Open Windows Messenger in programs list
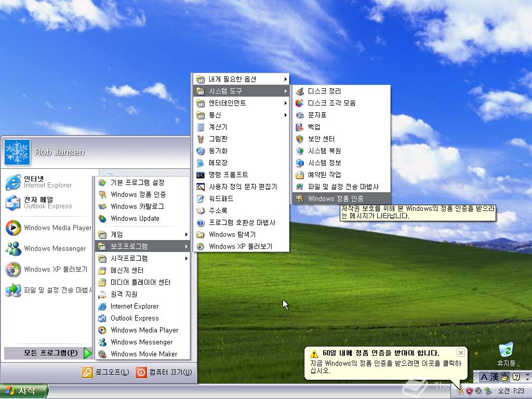This screenshot has height=399, width=532. [142, 342]
